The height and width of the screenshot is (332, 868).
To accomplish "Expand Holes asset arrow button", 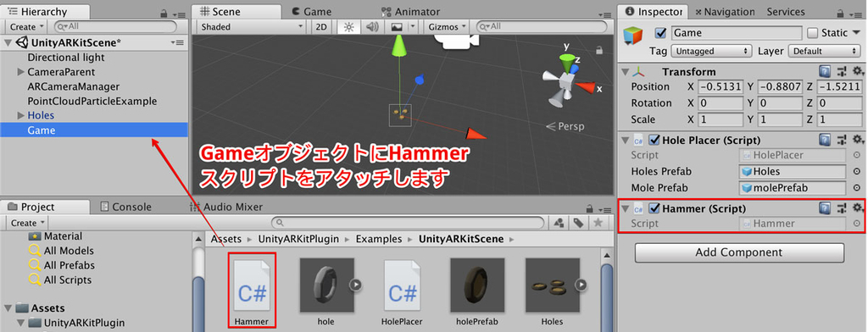I will pos(581,285).
